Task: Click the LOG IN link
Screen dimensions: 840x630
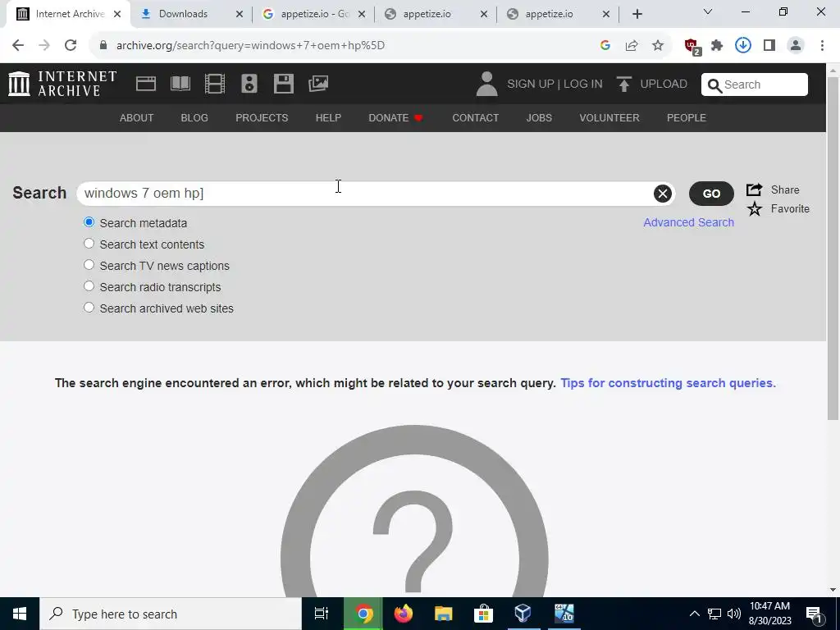Action: (x=583, y=84)
